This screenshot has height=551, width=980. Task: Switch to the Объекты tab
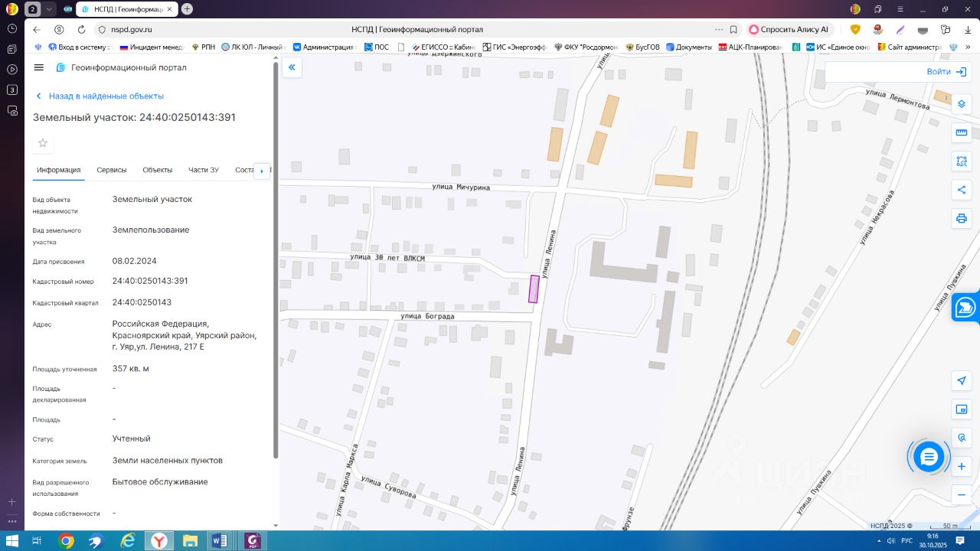coord(158,170)
